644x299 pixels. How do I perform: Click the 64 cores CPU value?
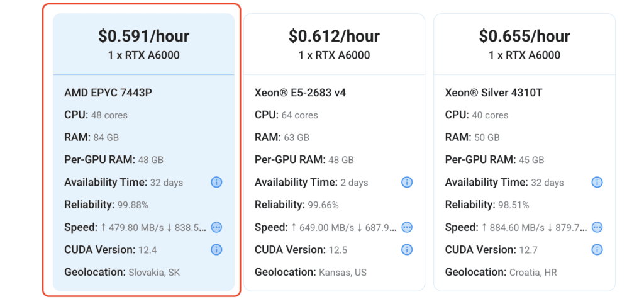[x=300, y=115]
